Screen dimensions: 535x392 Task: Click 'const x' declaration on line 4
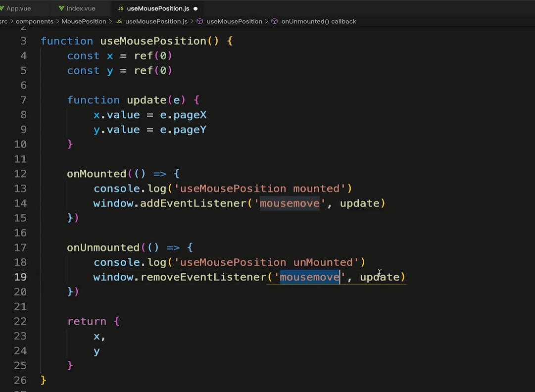(x=90, y=56)
